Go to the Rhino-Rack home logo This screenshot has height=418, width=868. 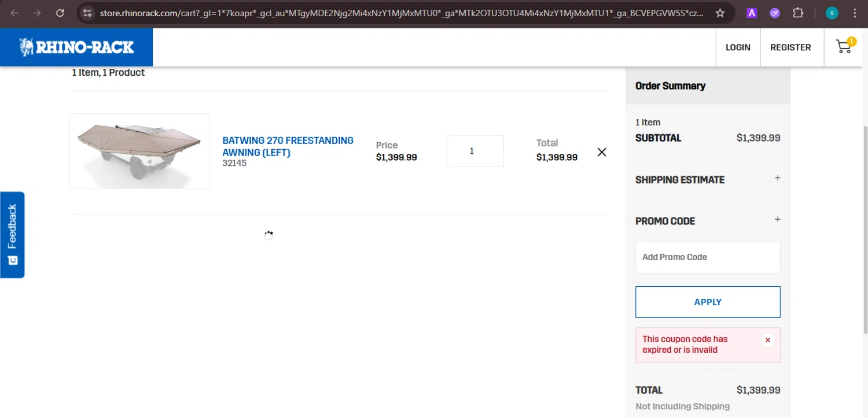point(76,47)
